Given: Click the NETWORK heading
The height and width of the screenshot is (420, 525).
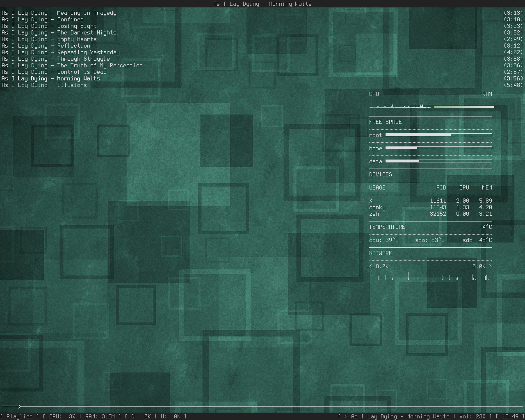Looking at the screenshot, I should pos(381,253).
